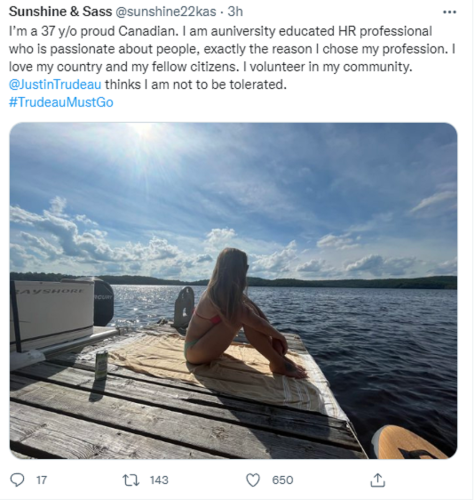475x500 pixels.
Task: Open the @JustinTrudeau mention link
Action: point(55,84)
